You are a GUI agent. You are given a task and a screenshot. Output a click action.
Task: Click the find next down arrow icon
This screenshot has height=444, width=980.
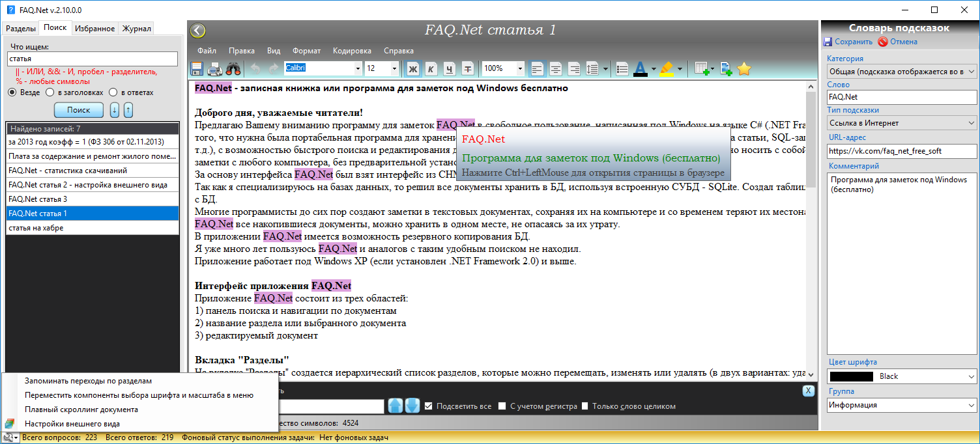click(412, 406)
